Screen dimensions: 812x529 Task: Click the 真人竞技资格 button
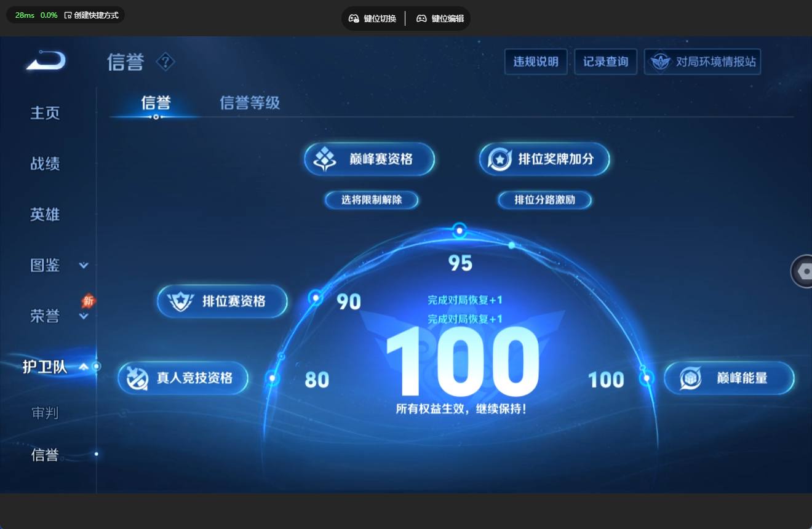click(183, 378)
